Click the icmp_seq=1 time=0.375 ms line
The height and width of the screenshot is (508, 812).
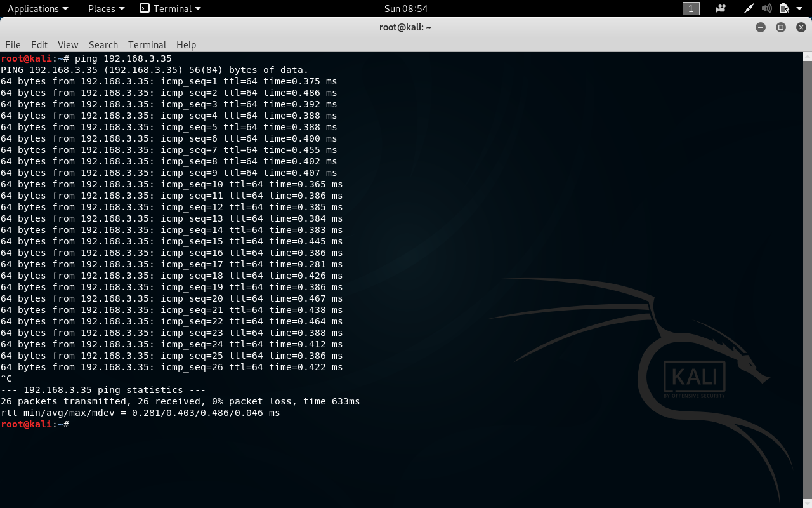[x=169, y=81]
